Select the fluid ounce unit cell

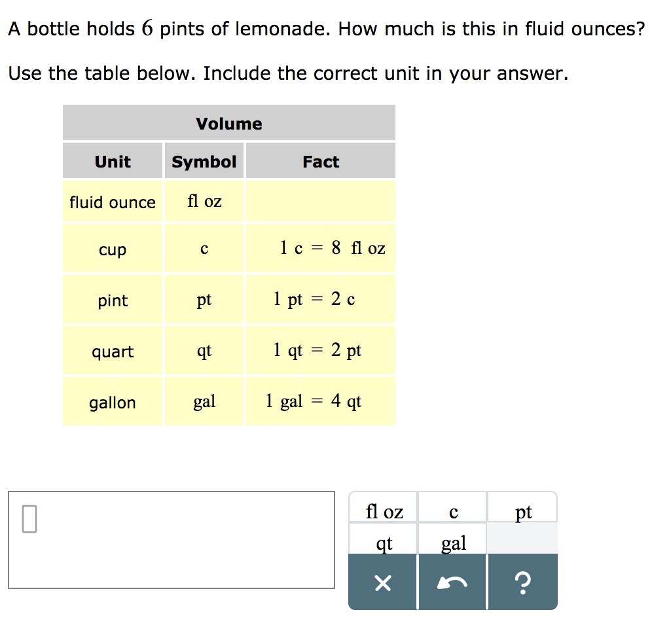pyautogui.click(x=113, y=202)
